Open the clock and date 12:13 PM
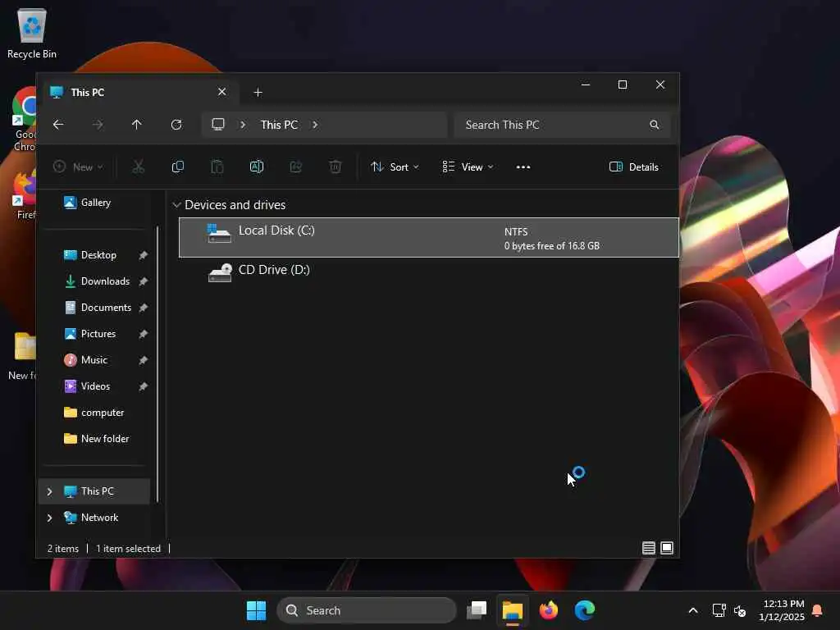Image resolution: width=840 pixels, height=630 pixels. point(782,610)
